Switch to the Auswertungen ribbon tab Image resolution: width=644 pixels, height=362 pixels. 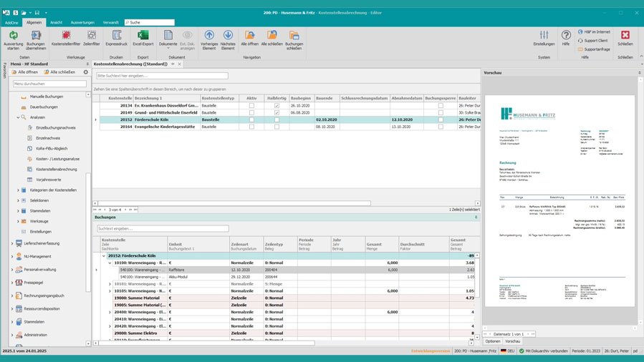click(x=83, y=22)
